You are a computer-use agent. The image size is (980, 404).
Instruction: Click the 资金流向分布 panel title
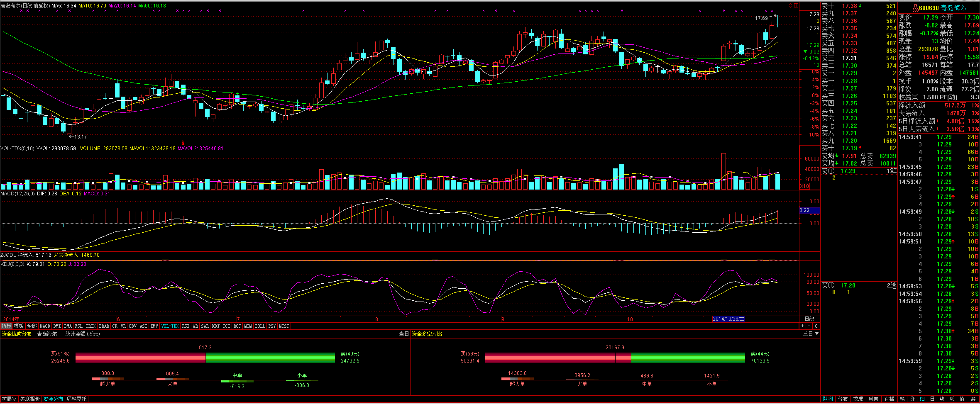tap(17, 334)
